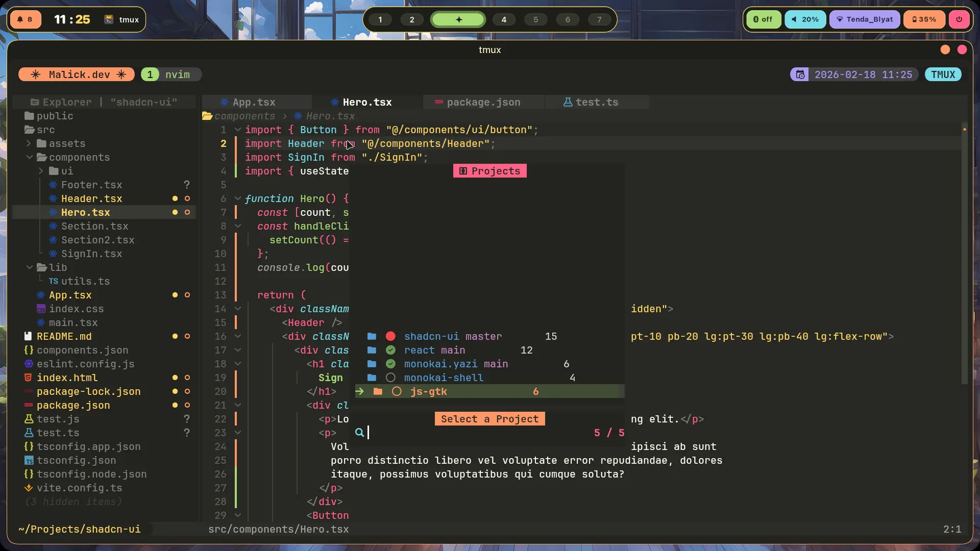Open the public folder in Explorer

pos(49,116)
